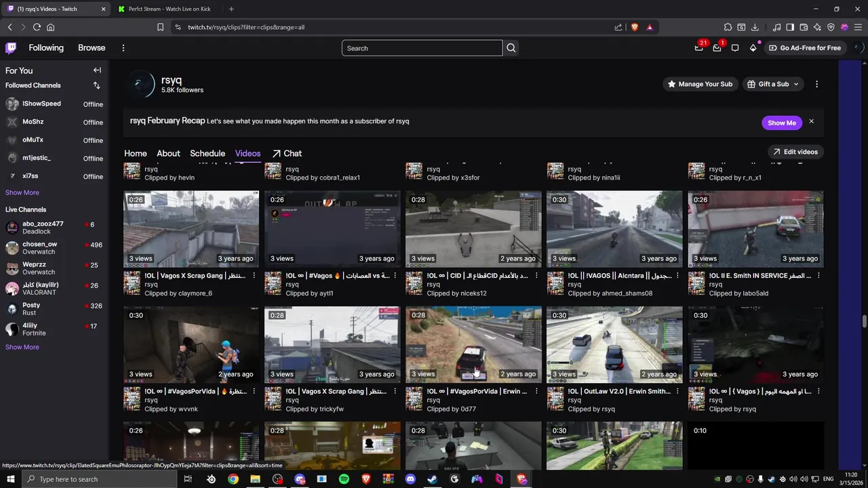Image resolution: width=868 pixels, height=488 pixels.
Task: Focus the Twitch search field
Action: (x=422, y=48)
